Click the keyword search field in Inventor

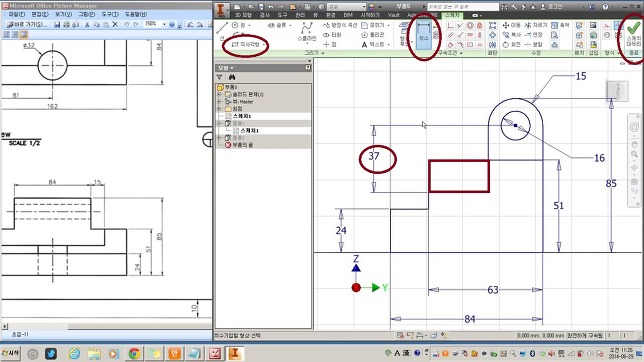pyautogui.click(x=462, y=7)
